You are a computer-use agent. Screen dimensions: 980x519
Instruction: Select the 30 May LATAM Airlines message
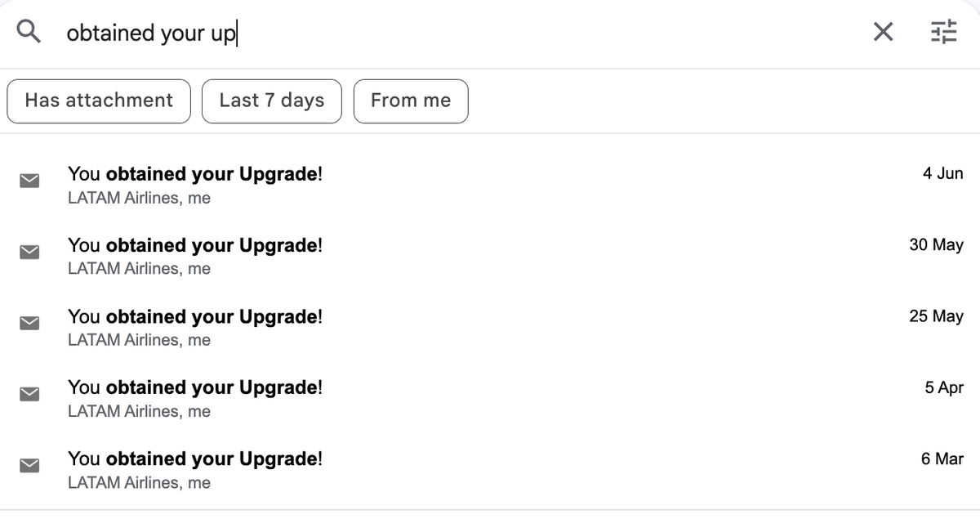pos(196,245)
